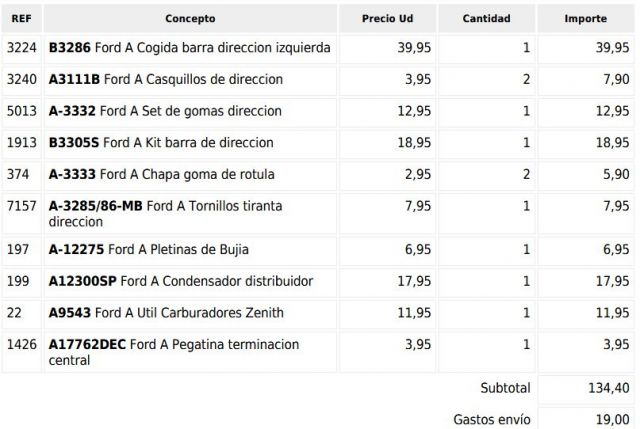Viewport: 640px width, 429px height.
Task: Select the A17762DEC Pegatina terminacion central entry
Action: [178, 351]
